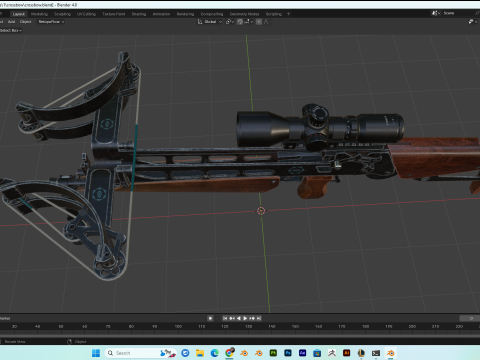Image resolution: width=480 pixels, height=360 pixels.
Task: Open the Select Box tool dropdown
Action: click(11, 30)
